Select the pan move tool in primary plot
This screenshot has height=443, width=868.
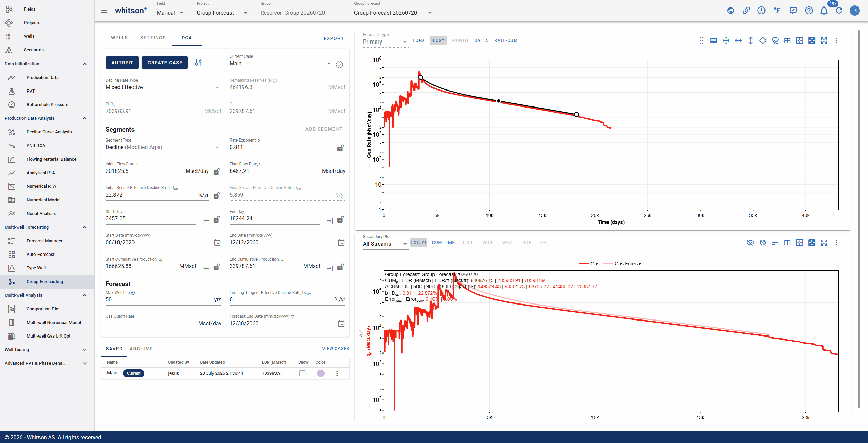pyautogui.click(x=726, y=41)
